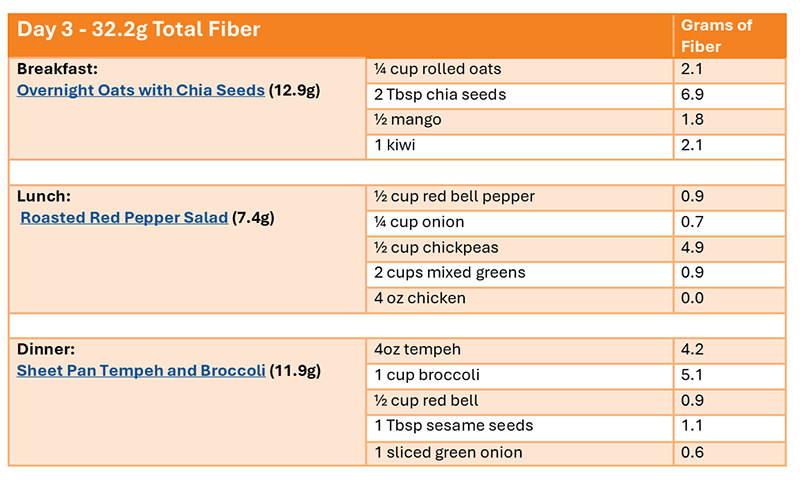This screenshot has height=486, width=800.
Task: Select the 4 oz chicken cell
Action: (420, 298)
